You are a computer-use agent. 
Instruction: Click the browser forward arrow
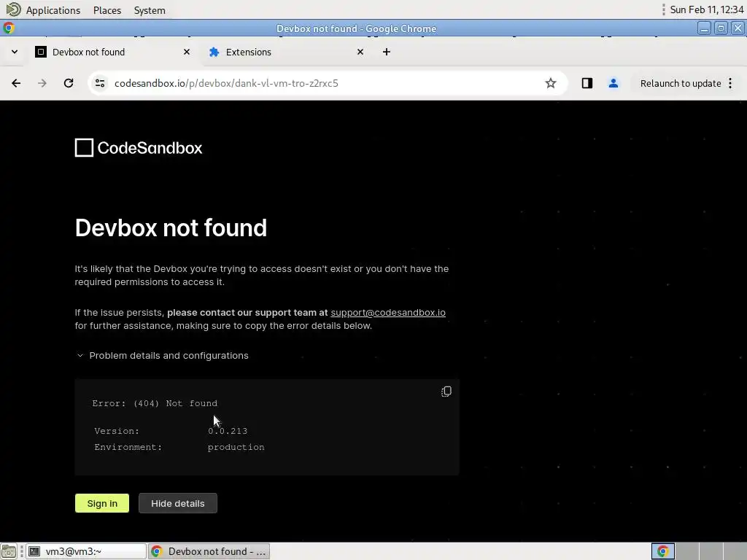pos(42,83)
